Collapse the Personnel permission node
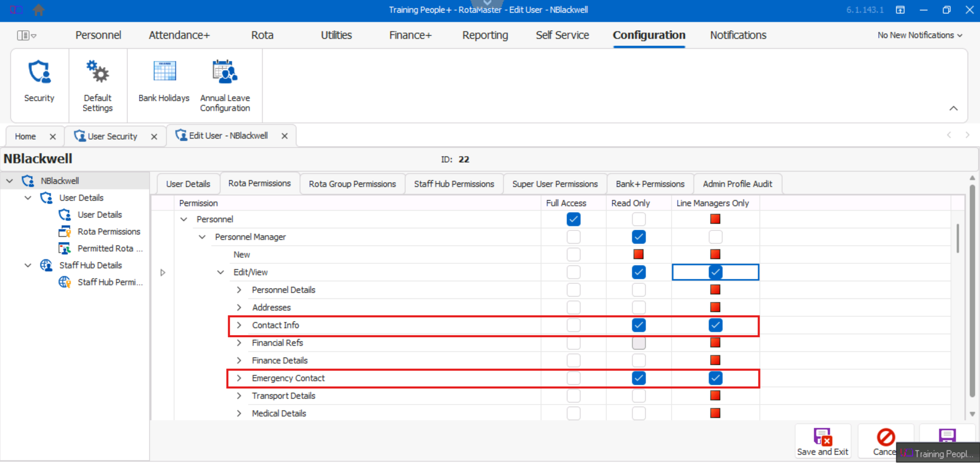980x463 pixels. (184, 219)
